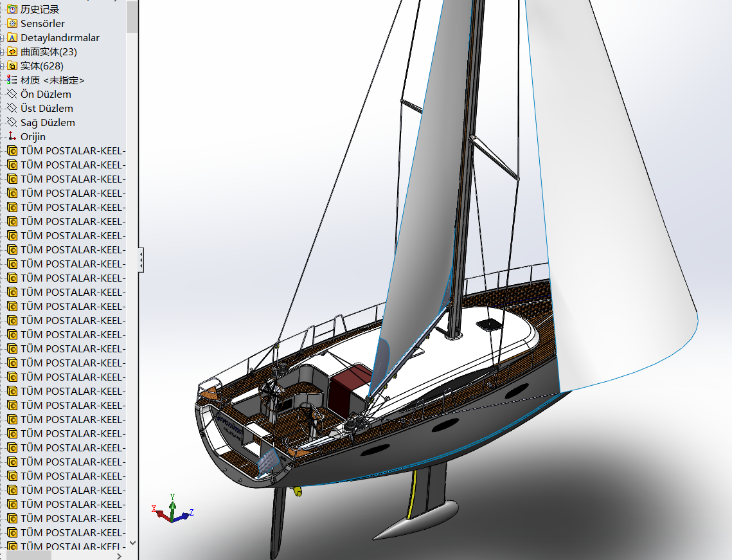Click the 曲面实体(23) surface bodies folder icon
This screenshot has height=560, width=732.
[13, 51]
